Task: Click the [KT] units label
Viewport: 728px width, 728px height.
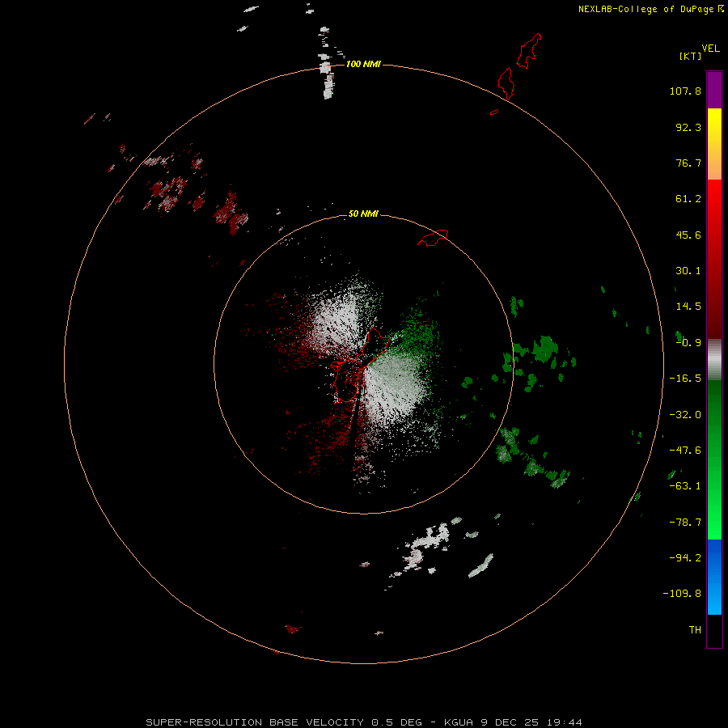Action: point(691,56)
